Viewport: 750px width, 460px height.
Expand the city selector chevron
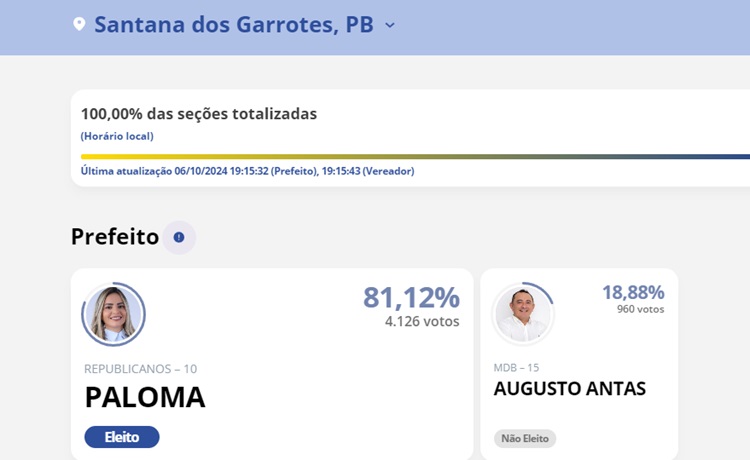tap(390, 25)
